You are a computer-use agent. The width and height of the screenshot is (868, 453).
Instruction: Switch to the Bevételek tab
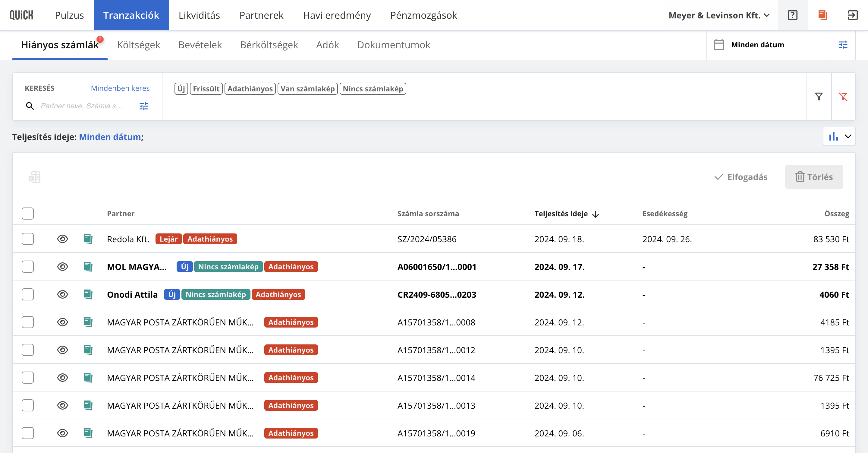pyautogui.click(x=200, y=45)
